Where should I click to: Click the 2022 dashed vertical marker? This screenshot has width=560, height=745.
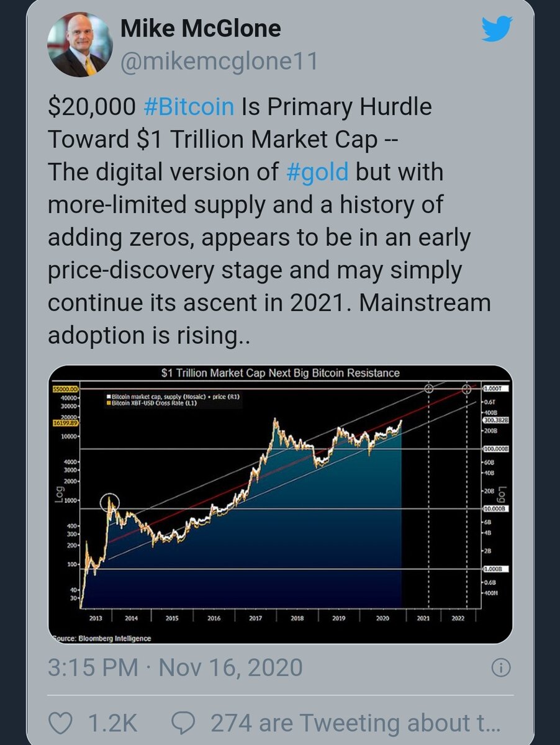pyautogui.click(x=466, y=497)
